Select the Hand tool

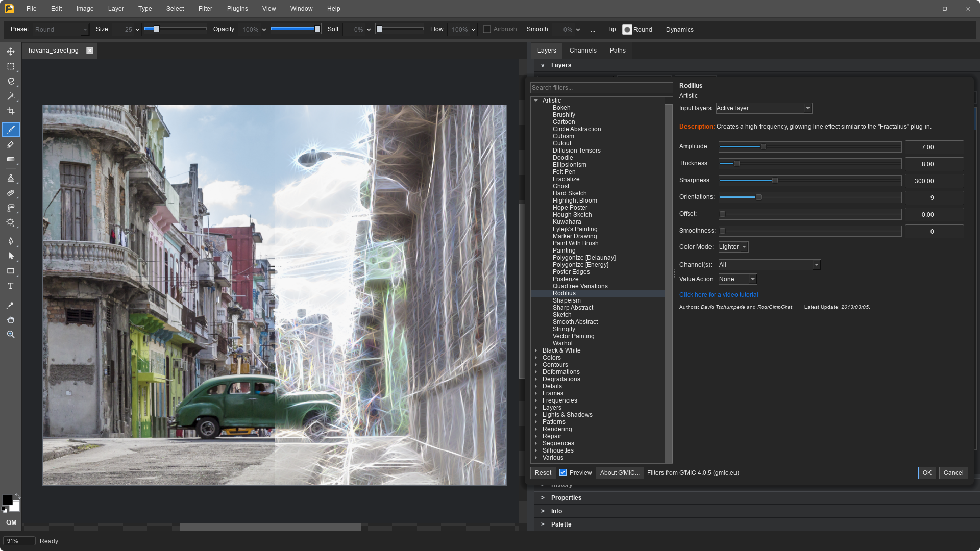(x=11, y=320)
